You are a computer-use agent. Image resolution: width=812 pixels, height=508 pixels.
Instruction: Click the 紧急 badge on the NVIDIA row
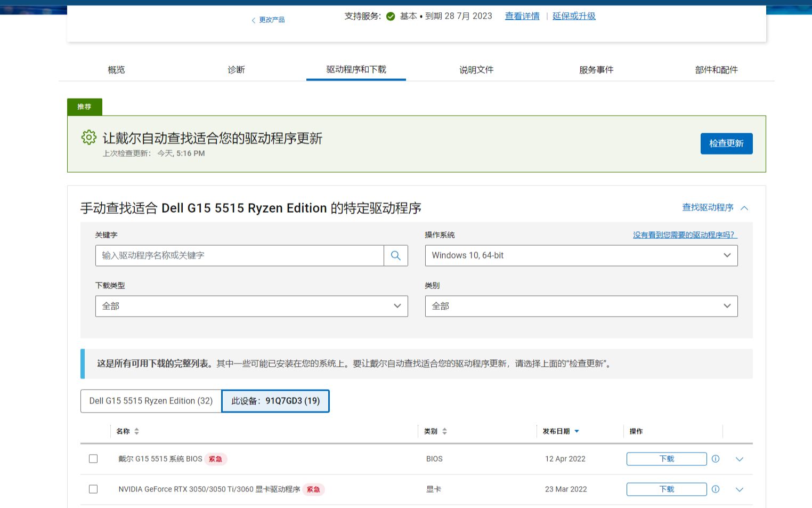(313, 489)
